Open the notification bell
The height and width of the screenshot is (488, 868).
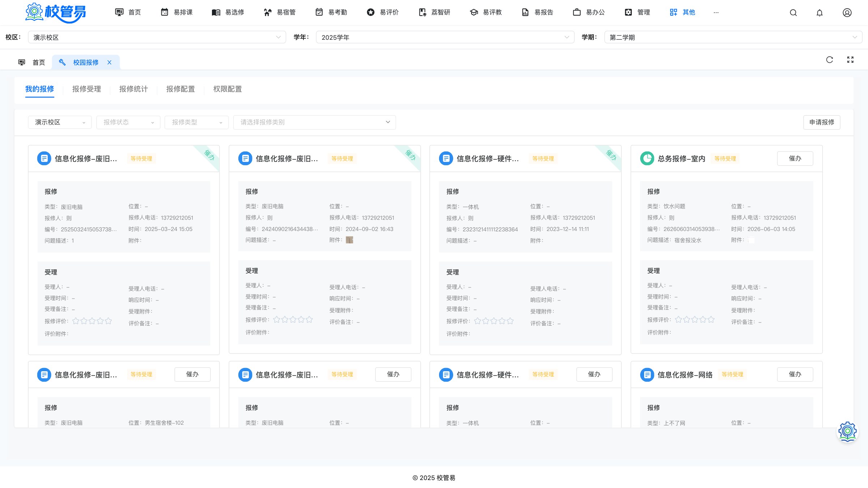click(x=820, y=13)
